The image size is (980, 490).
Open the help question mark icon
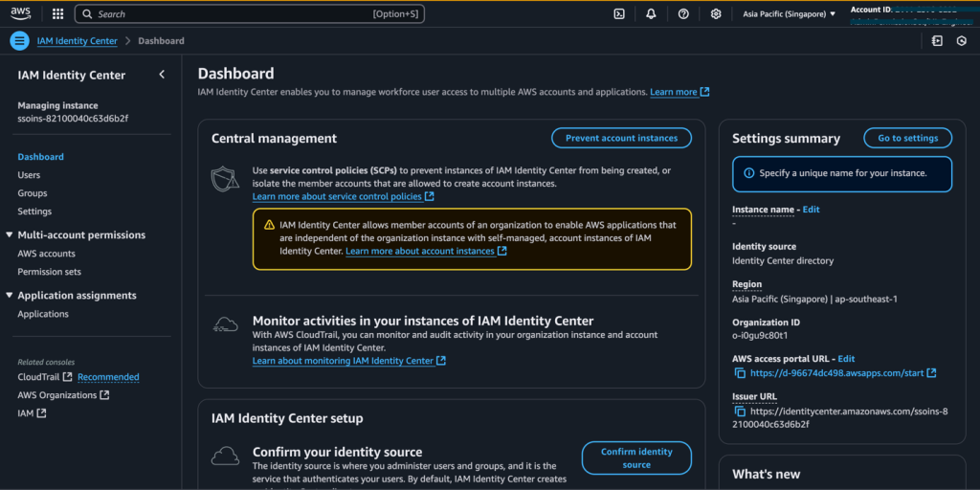tap(683, 13)
